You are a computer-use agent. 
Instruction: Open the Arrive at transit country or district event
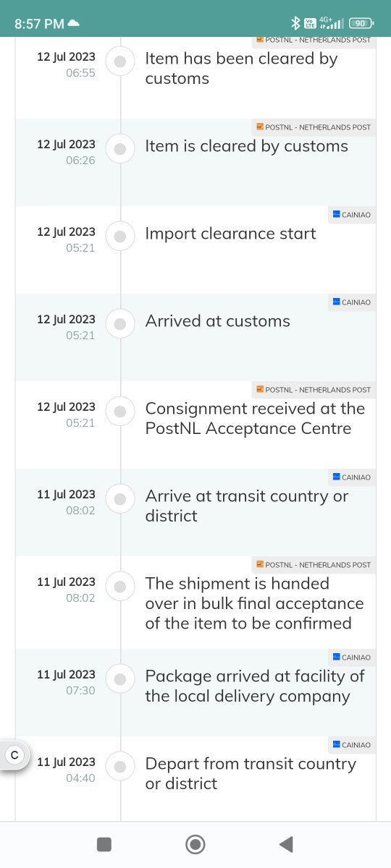click(x=195, y=512)
